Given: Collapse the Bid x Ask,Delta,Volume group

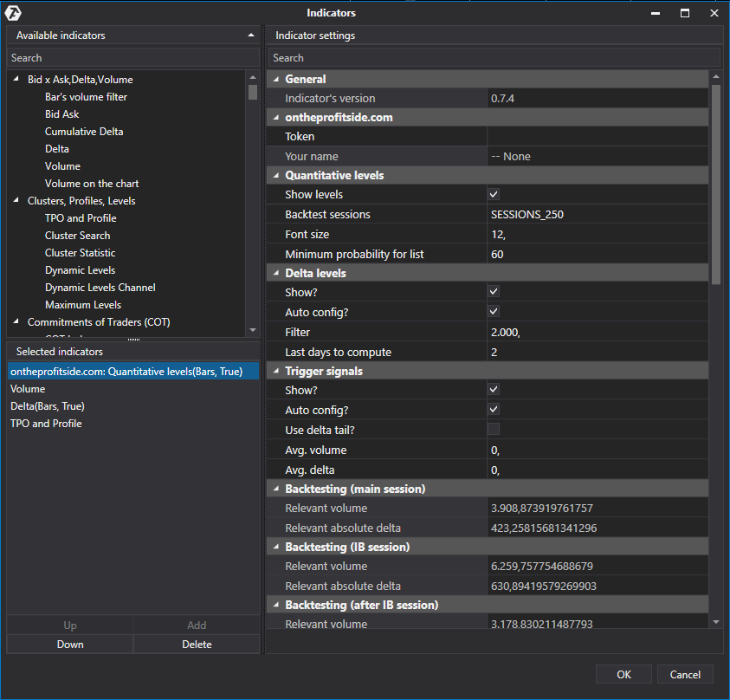Looking at the screenshot, I should click(16, 79).
